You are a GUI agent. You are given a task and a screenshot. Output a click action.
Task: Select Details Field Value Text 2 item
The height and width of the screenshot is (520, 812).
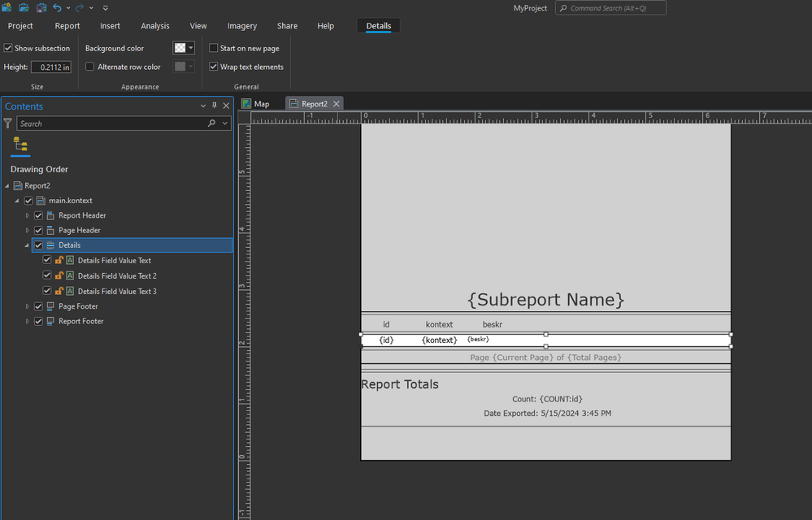point(117,275)
